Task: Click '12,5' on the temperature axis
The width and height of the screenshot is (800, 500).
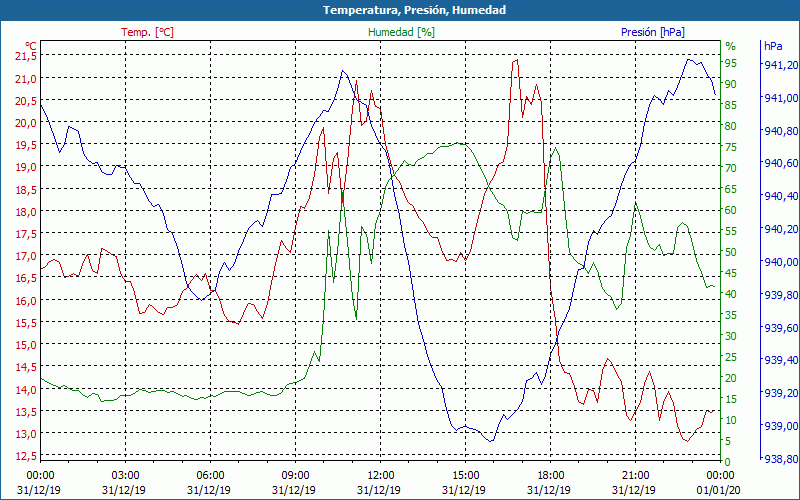Action: click(27, 456)
